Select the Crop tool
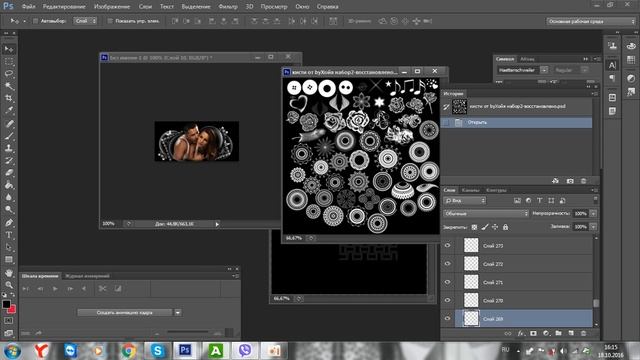The width and height of the screenshot is (640, 360). [9, 98]
